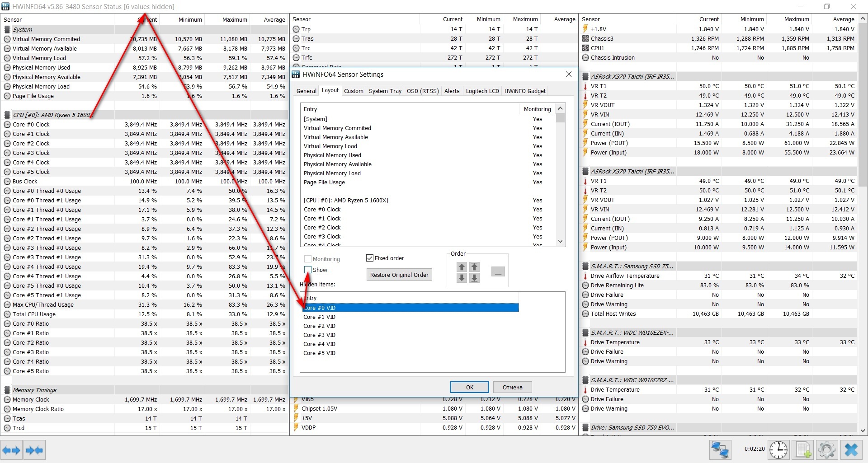Click the Drive Airflow Temperature thermometer icon

tap(585, 276)
